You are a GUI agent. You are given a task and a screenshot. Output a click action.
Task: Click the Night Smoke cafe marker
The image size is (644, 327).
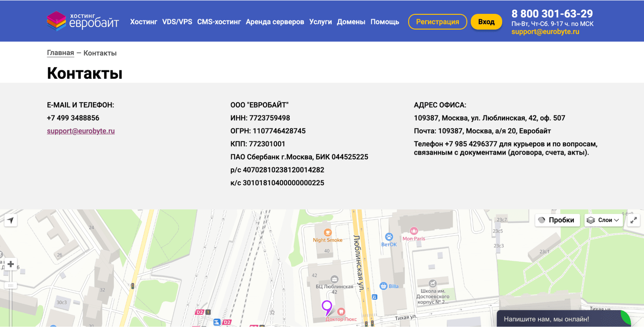point(327,232)
